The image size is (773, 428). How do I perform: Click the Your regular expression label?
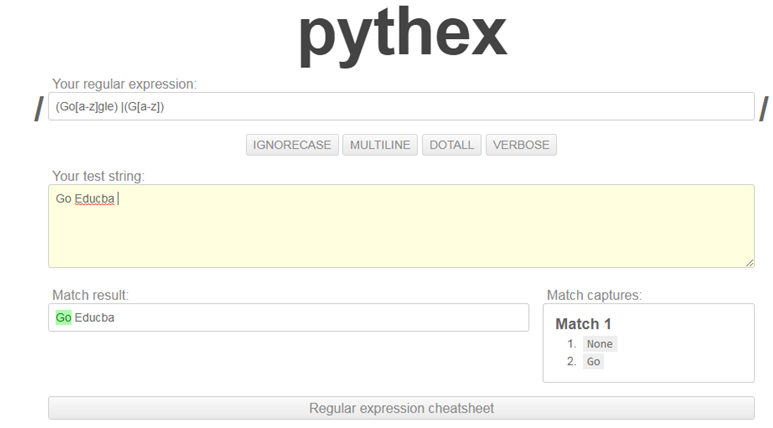[124, 84]
